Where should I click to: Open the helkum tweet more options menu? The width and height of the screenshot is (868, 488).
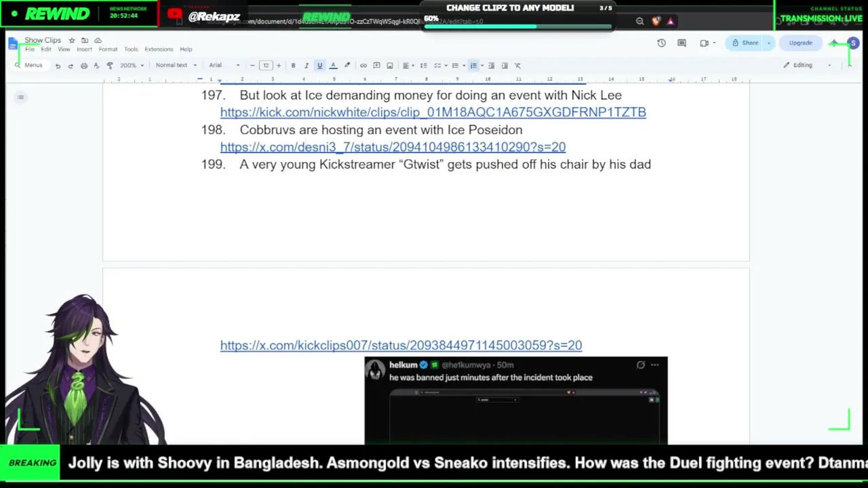[x=655, y=365]
